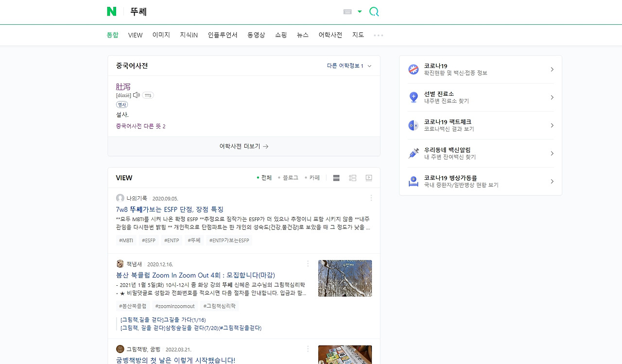
Task: Open options menu for 책냄새 post
Action: (x=308, y=264)
